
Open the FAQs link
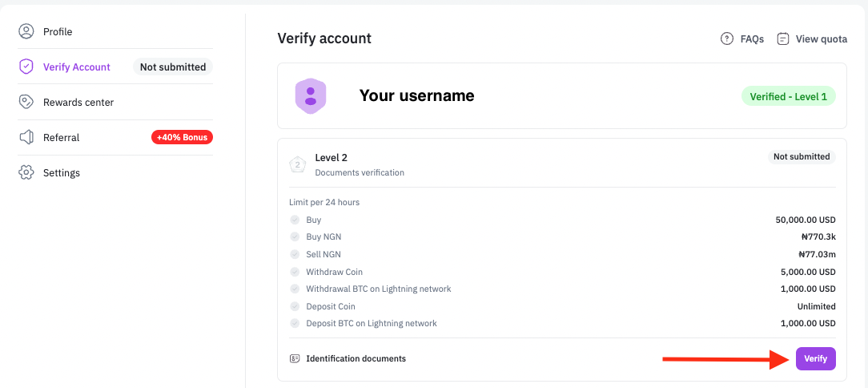click(752, 38)
